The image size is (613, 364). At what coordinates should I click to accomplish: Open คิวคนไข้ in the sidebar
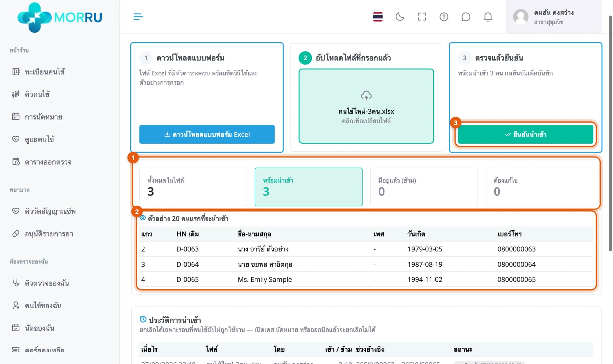pos(37,94)
